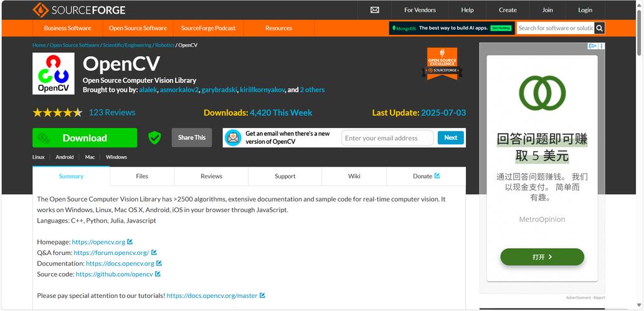Click Login in top header

[585, 10]
